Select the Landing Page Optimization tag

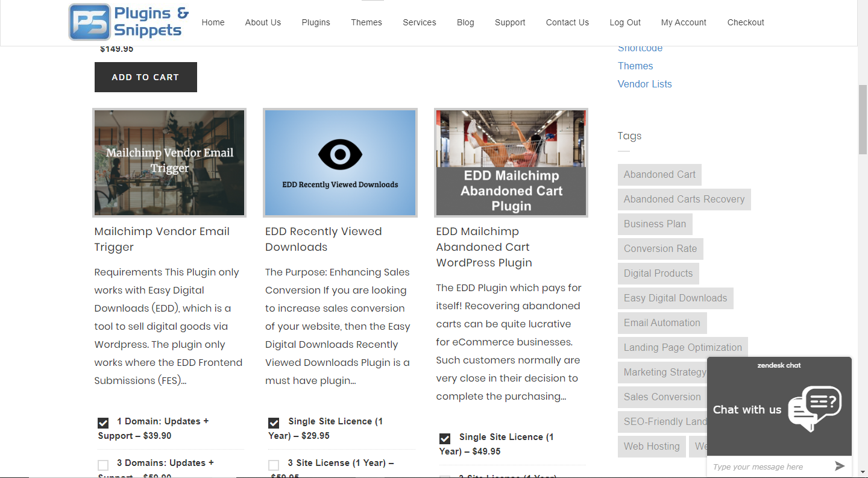[x=683, y=348]
